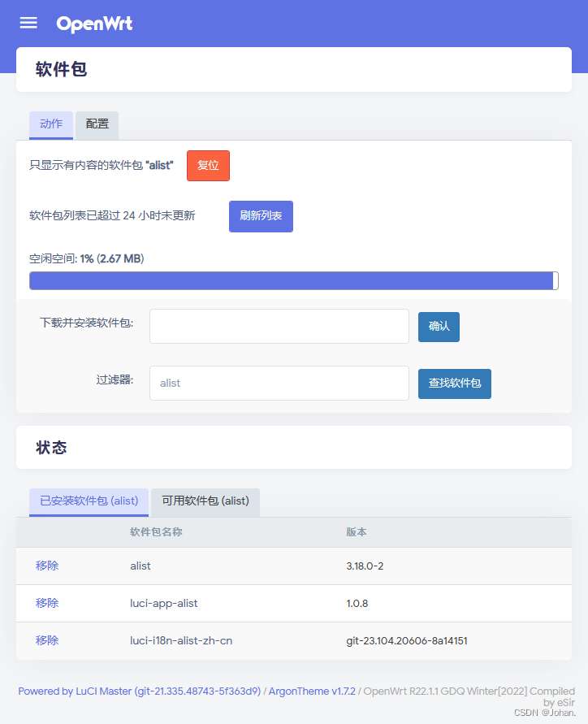The width and height of the screenshot is (588, 724).
Task: Click the 软件包名称 column header
Action: pyautogui.click(x=156, y=532)
